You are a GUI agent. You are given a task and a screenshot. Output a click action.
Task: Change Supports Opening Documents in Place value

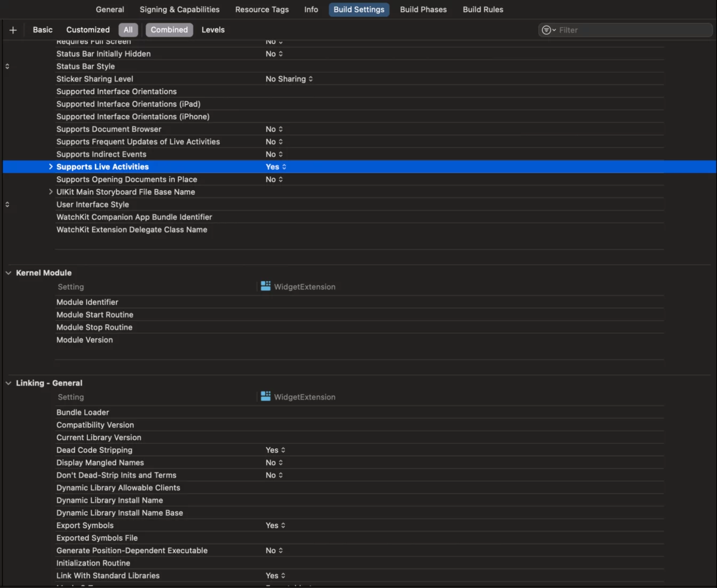click(274, 179)
